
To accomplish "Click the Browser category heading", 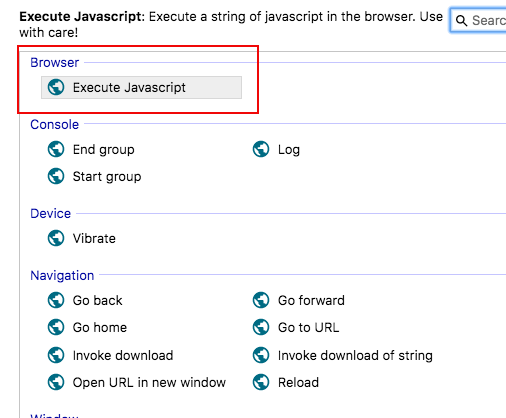I will pyautogui.click(x=55, y=62).
